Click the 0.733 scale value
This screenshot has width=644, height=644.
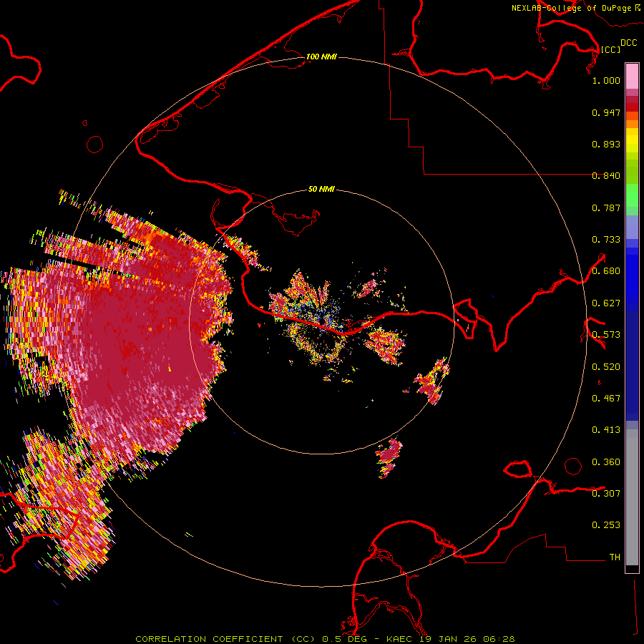pyautogui.click(x=606, y=240)
